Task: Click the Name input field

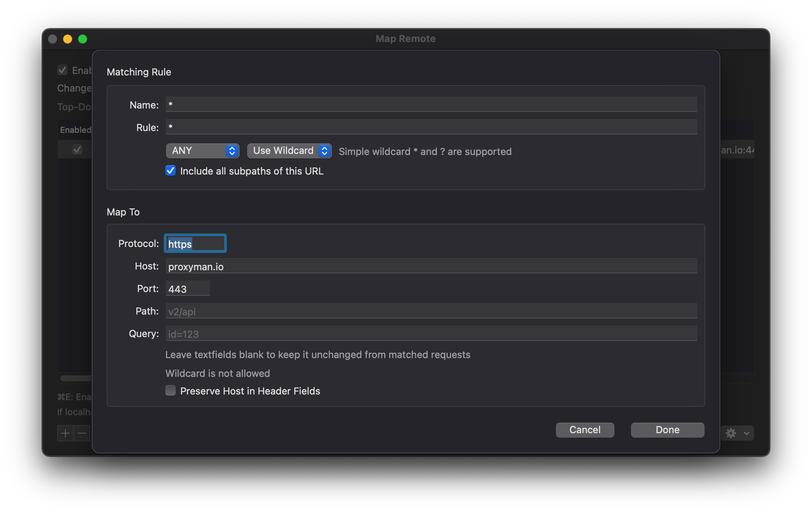Action: pos(431,104)
